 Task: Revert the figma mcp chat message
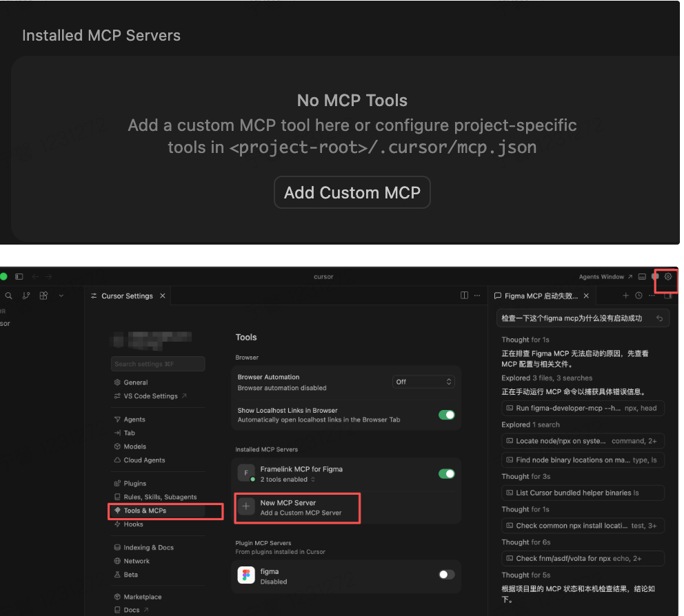click(x=659, y=318)
